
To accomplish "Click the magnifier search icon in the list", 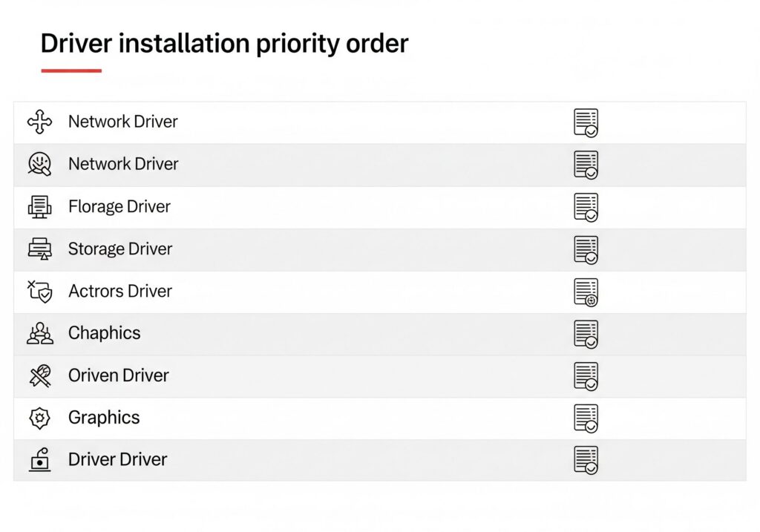I will 40,164.
